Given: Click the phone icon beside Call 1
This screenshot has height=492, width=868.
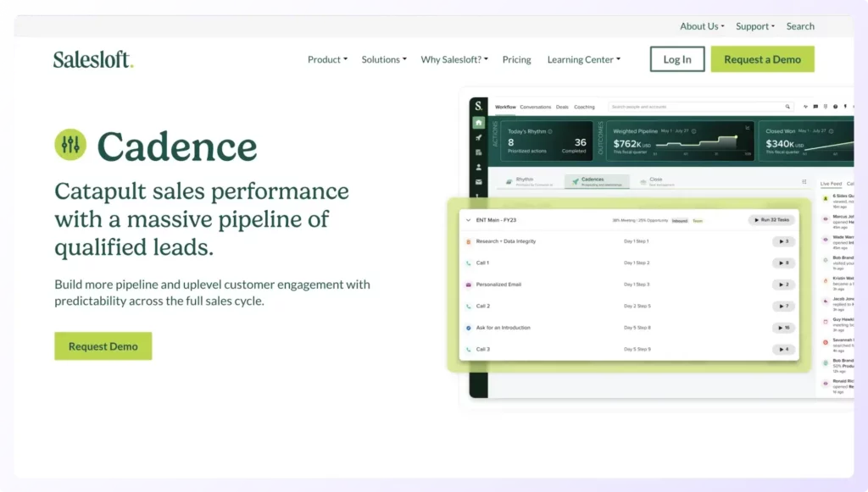Looking at the screenshot, I should point(468,263).
